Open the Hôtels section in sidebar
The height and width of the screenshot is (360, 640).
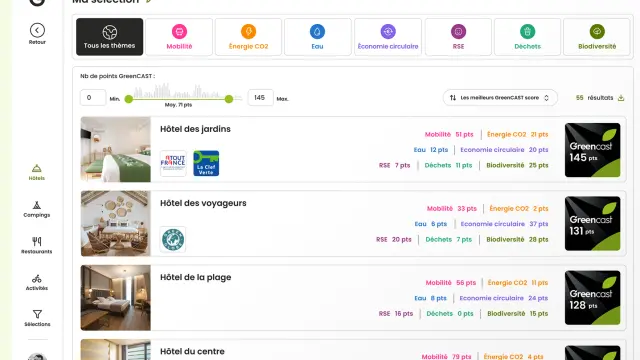(x=37, y=172)
